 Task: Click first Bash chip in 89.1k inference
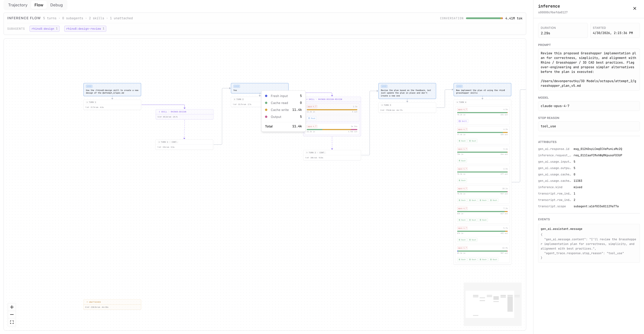point(462,260)
